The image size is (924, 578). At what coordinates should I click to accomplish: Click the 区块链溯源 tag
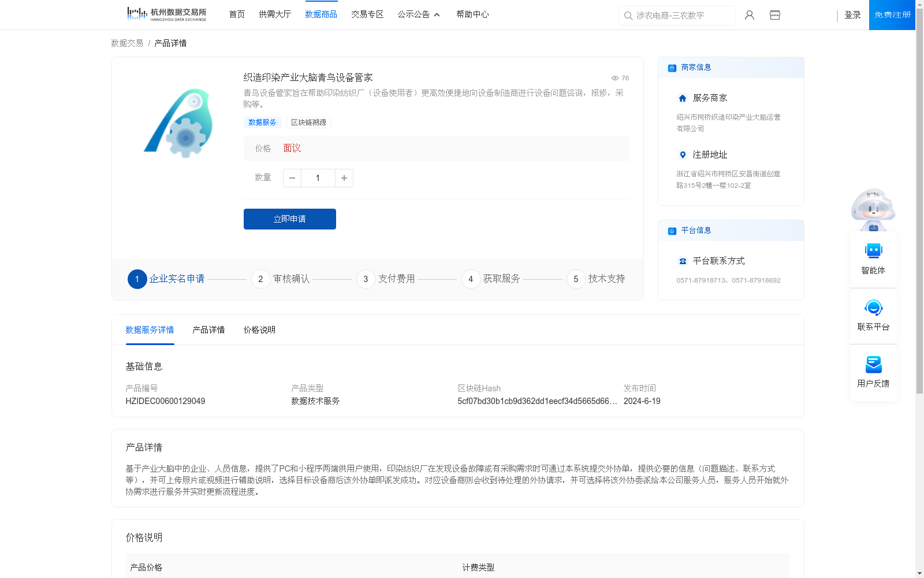point(308,123)
